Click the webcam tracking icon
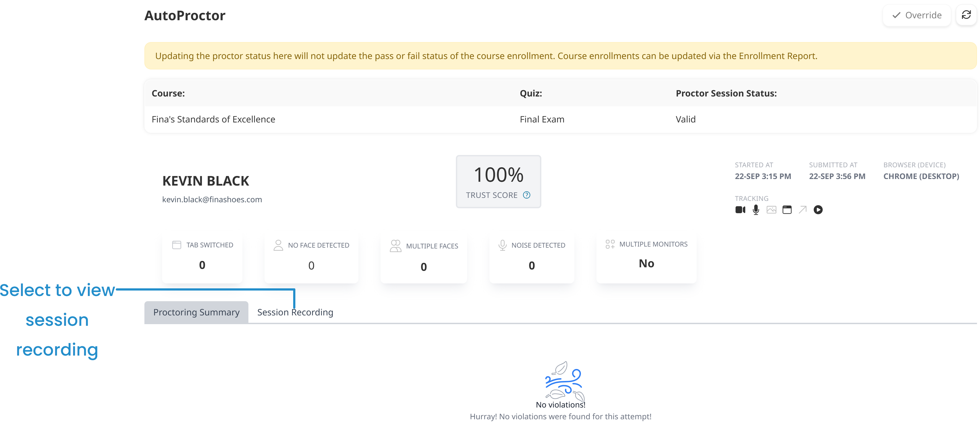Screen dimensions: 980x425 740,209
